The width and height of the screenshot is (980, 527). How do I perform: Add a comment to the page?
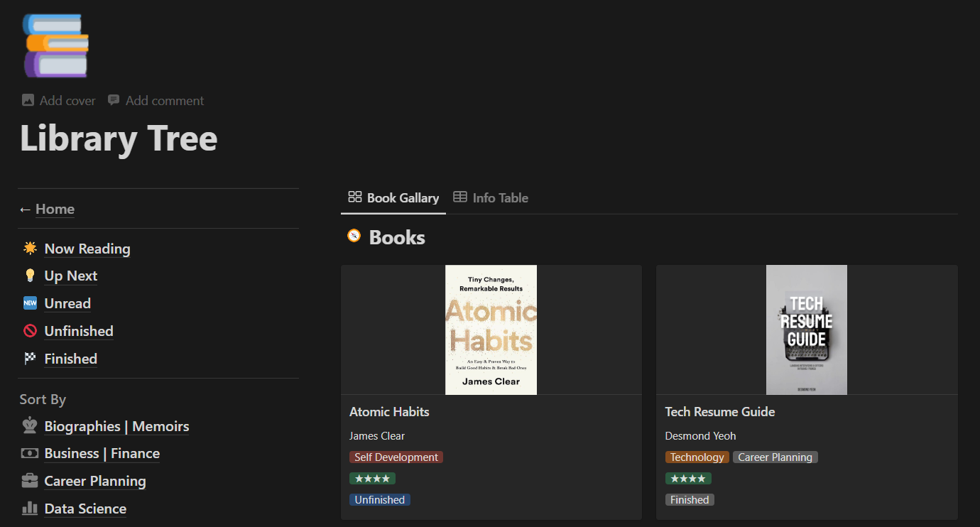[156, 101]
